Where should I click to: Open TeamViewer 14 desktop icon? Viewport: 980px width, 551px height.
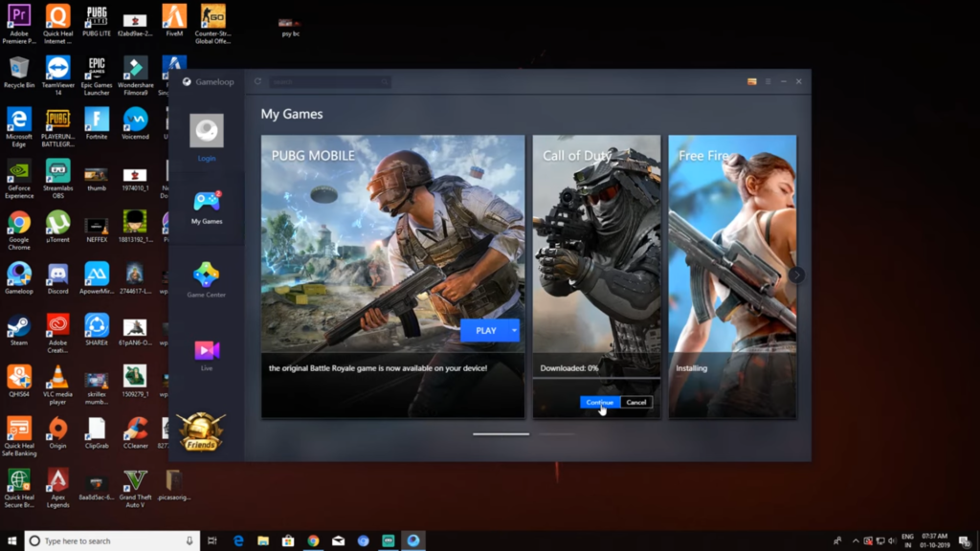tap(57, 77)
